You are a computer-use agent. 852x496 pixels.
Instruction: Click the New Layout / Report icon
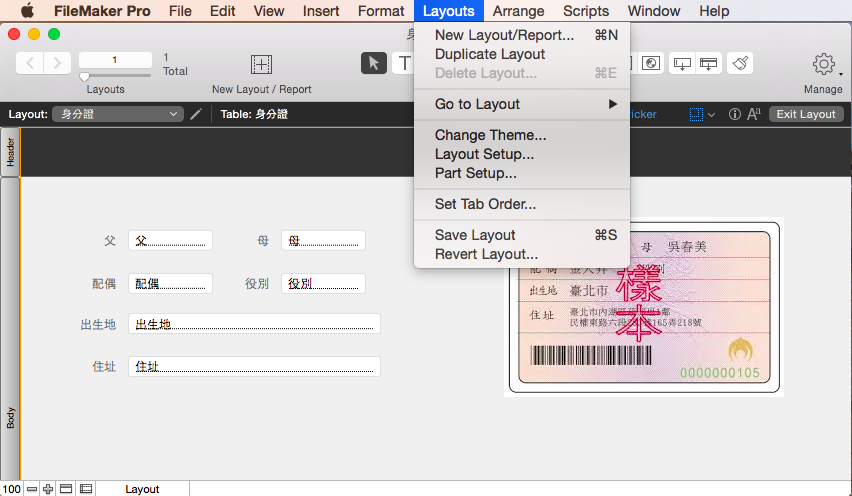point(261,64)
